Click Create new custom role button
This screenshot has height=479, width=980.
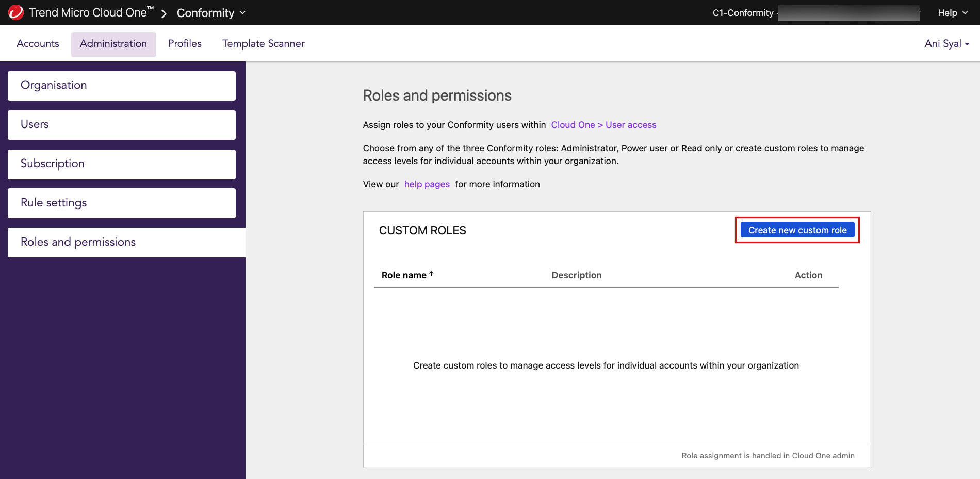(797, 230)
